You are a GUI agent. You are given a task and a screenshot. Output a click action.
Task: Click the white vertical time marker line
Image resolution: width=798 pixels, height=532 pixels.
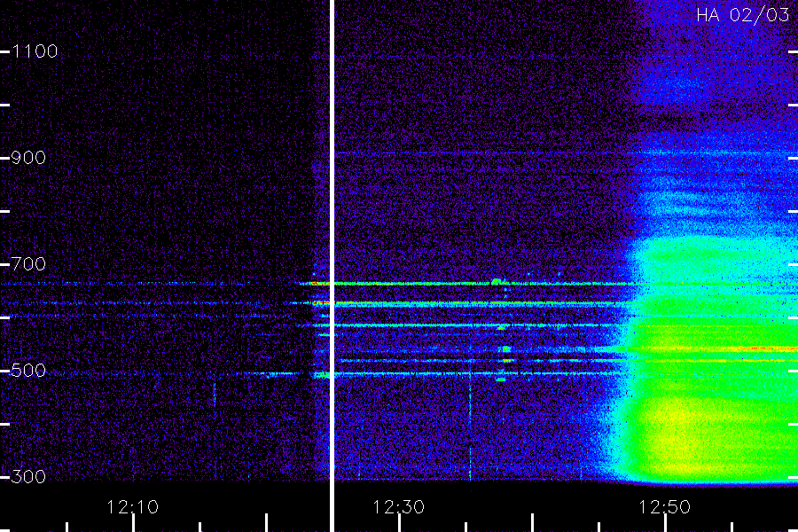332,266
